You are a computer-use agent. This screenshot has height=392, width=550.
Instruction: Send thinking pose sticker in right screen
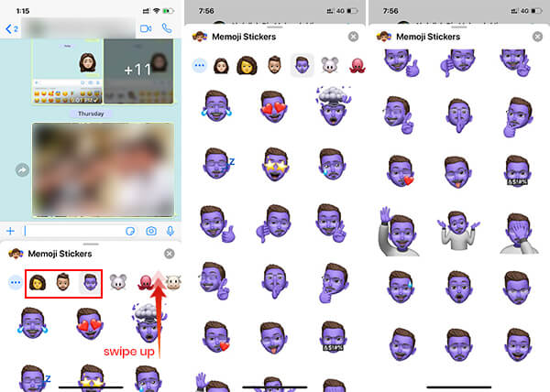(519, 116)
